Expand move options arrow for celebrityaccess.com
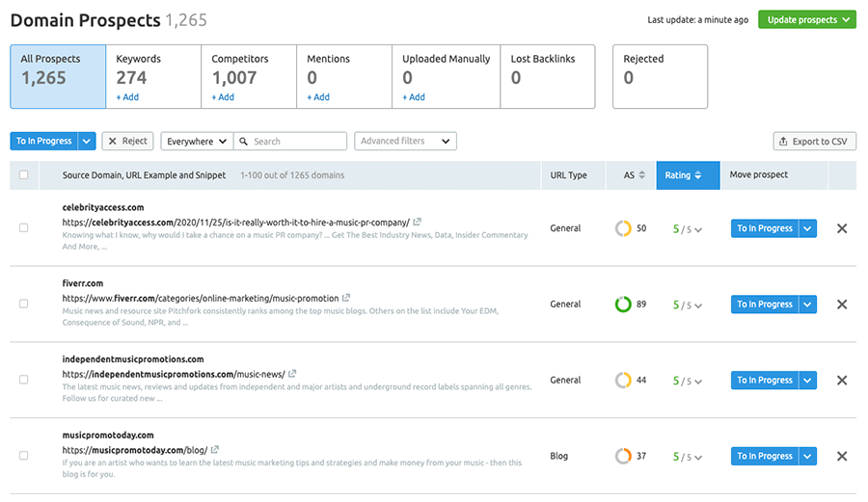Screen dimensions: 868x502 pos(807,228)
